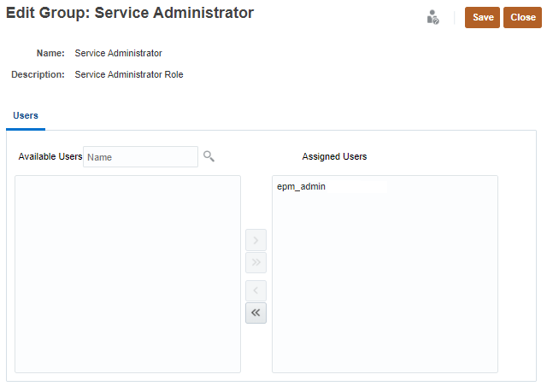Click the double left arrow remove-all button
Screen dimensions: 547x392
pos(256,313)
